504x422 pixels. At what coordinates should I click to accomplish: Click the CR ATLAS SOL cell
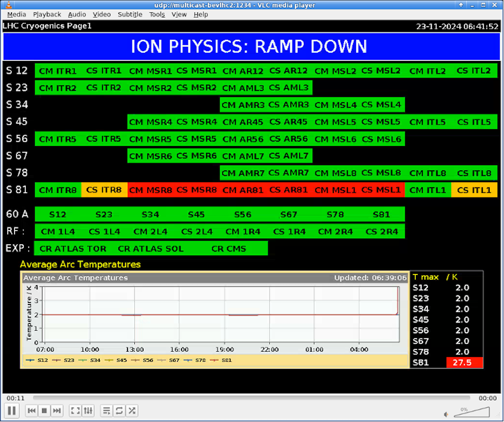click(x=150, y=249)
